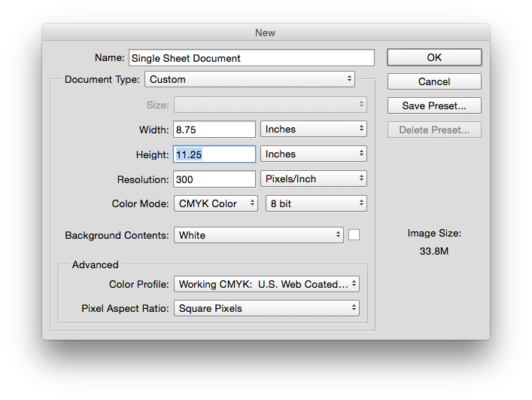Open the Pixel Aspect Ratio dropdown
Screen dimensions: 532x400
tap(266, 308)
